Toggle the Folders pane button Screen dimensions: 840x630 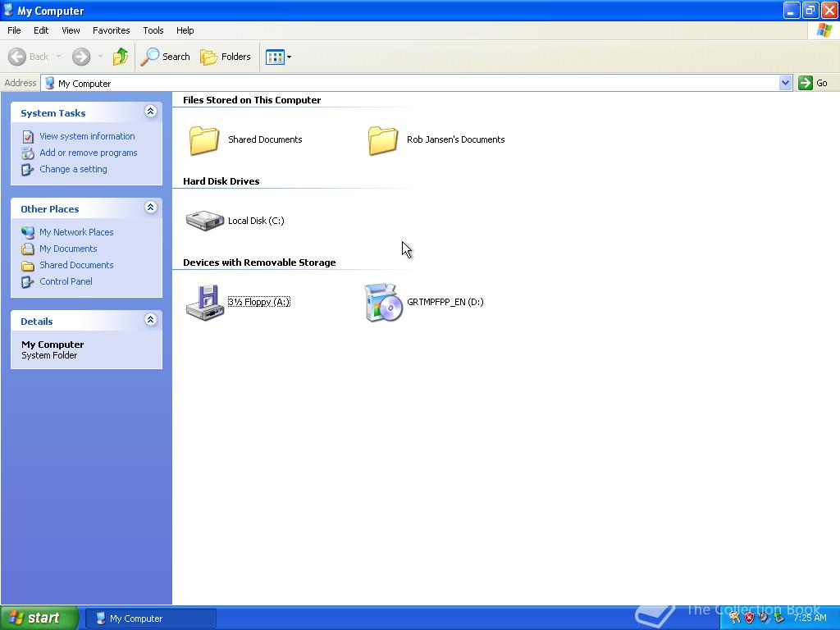(225, 57)
